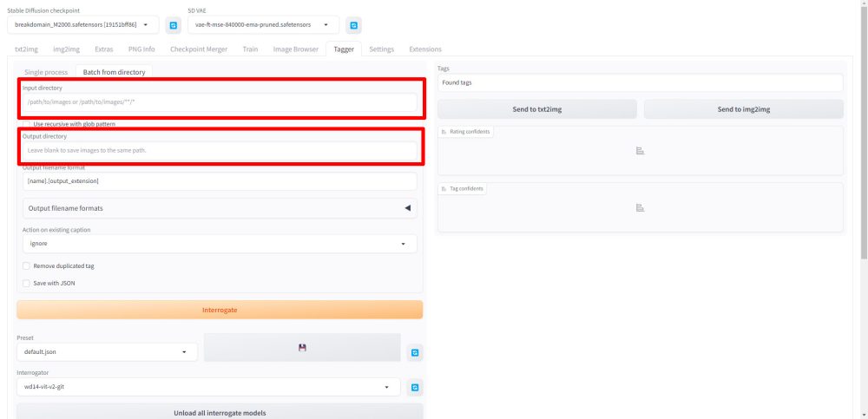Enable Save with JSON option
This screenshot has height=419, width=868.
click(x=26, y=283)
